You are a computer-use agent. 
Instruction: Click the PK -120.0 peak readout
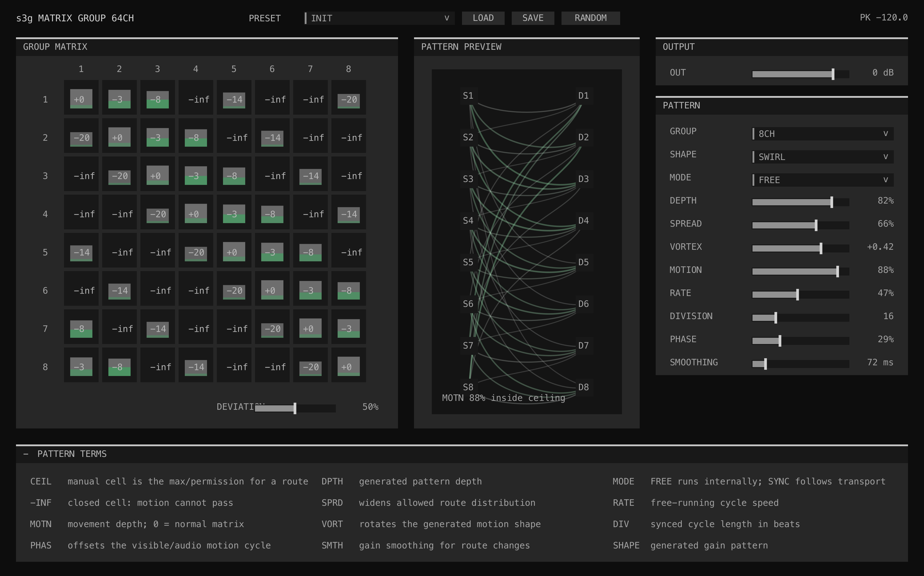884,17
